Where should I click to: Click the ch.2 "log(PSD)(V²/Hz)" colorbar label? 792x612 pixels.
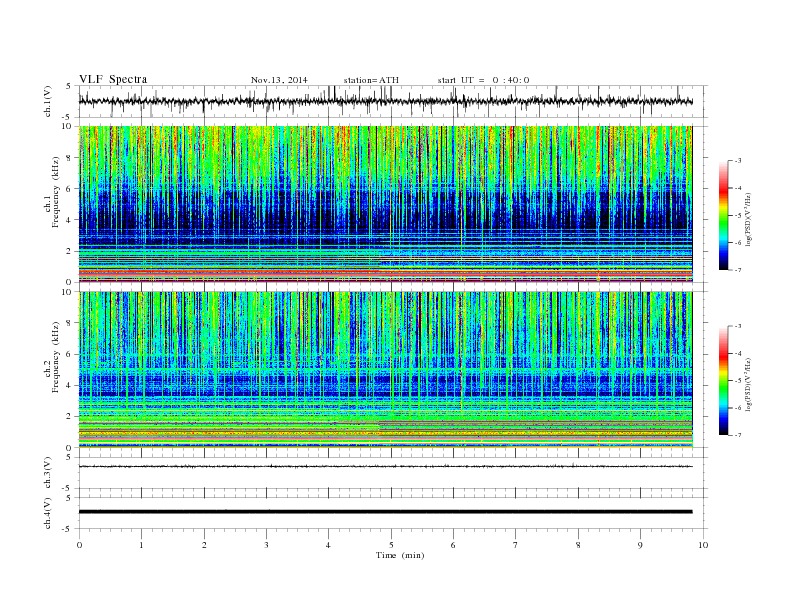click(748, 384)
